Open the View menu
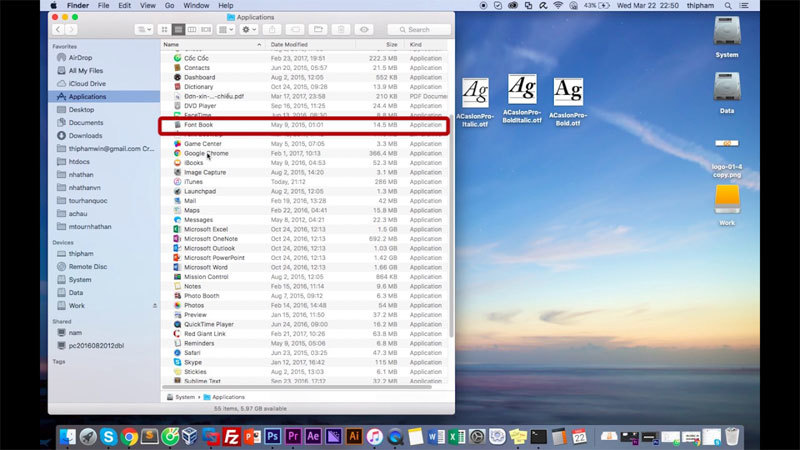This screenshot has height=450, width=800. tap(143, 5)
